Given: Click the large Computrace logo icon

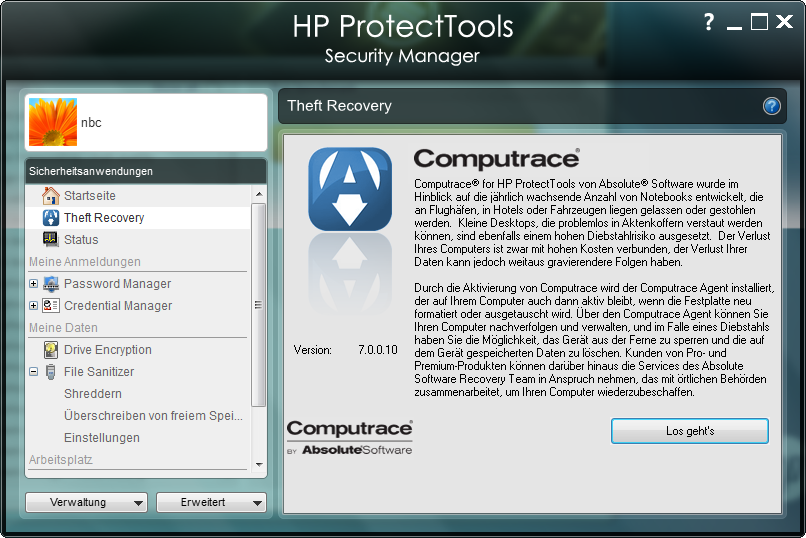Looking at the screenshot, I should coord(350,189).
